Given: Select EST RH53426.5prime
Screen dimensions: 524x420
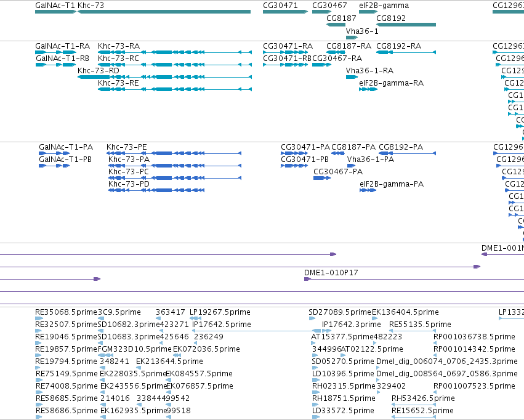Looking at the screenshot, I should [x=414, y=405].
